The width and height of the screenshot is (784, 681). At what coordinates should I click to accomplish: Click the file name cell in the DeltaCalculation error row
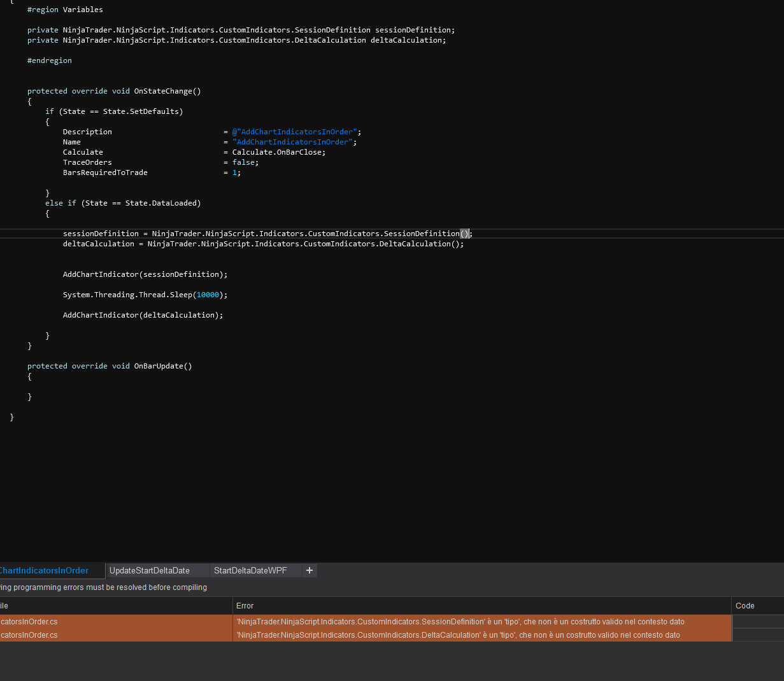(x=116, y=635)
